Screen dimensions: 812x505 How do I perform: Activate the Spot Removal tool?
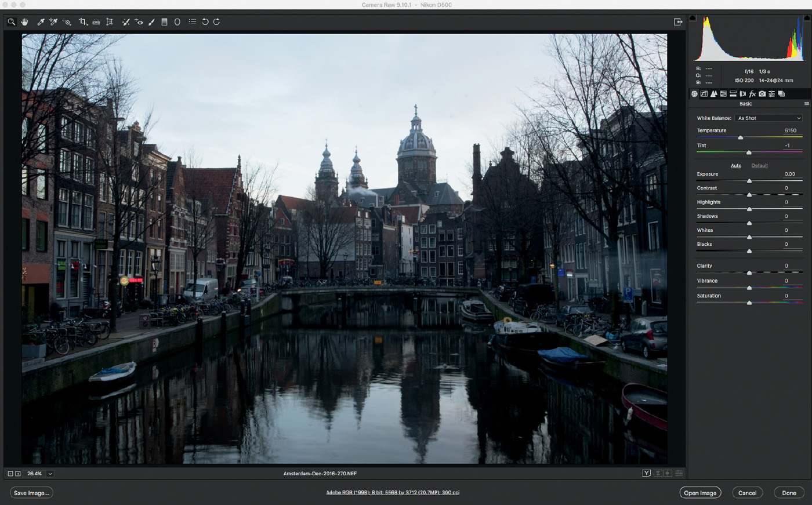tap(125, 22)
